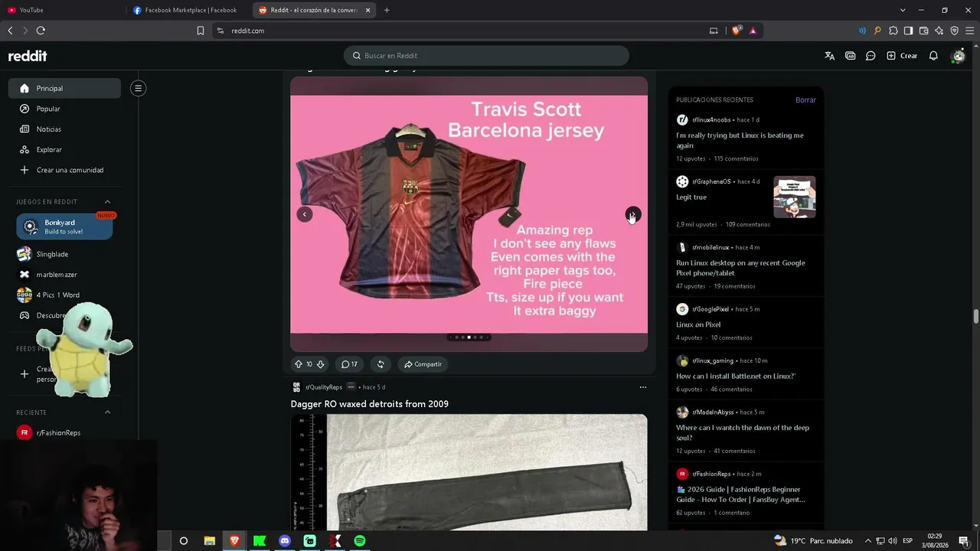Image resolution: width=980 pixels, height=551 pixels.
Task: Open the user profile avatar menu
Action: [x=958, y=56]
